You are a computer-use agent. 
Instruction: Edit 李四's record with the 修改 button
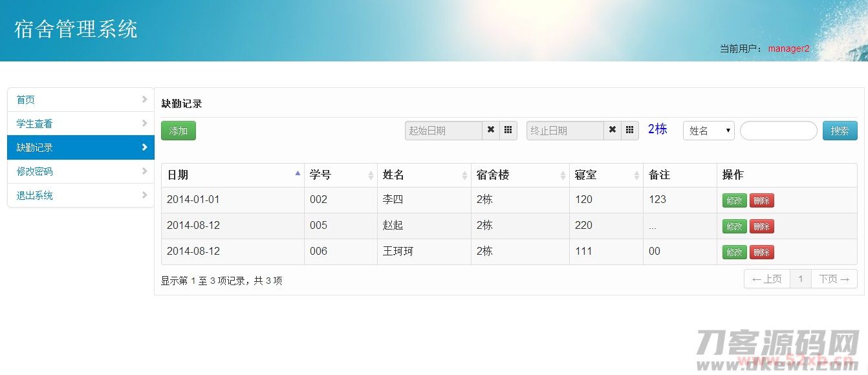coord(734,200)
